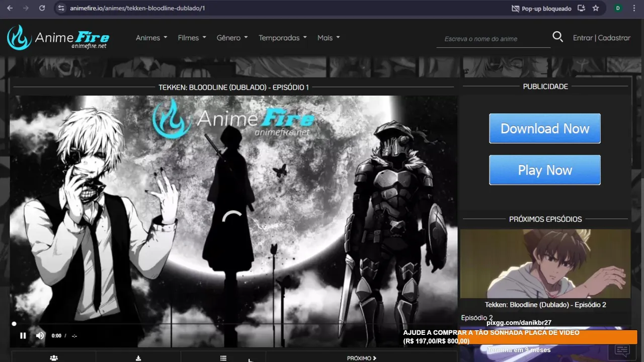Viewport: 644px width, 362px height.
Task: Click the PUBLICIDADE heading text
Action: 545,86
